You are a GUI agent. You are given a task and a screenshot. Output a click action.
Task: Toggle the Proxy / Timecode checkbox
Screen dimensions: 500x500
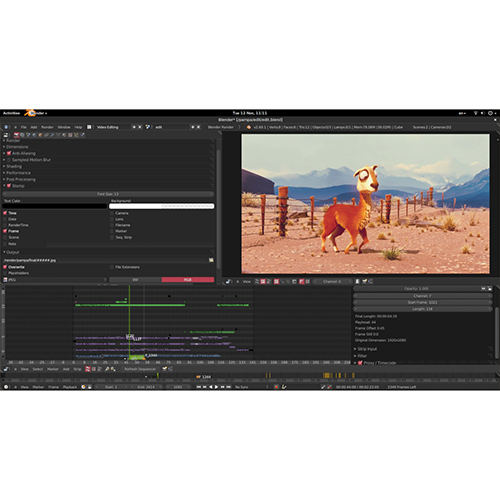point(360,363)
